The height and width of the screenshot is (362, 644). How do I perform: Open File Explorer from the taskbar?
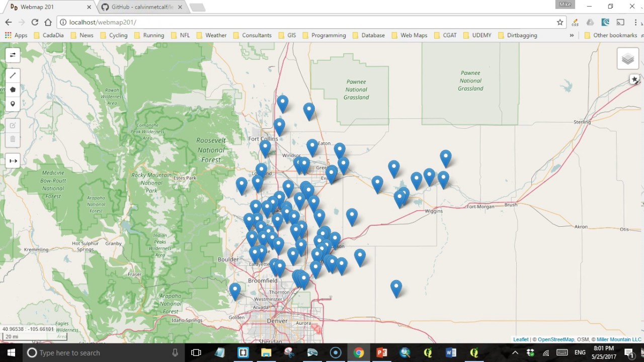[266, 352]
